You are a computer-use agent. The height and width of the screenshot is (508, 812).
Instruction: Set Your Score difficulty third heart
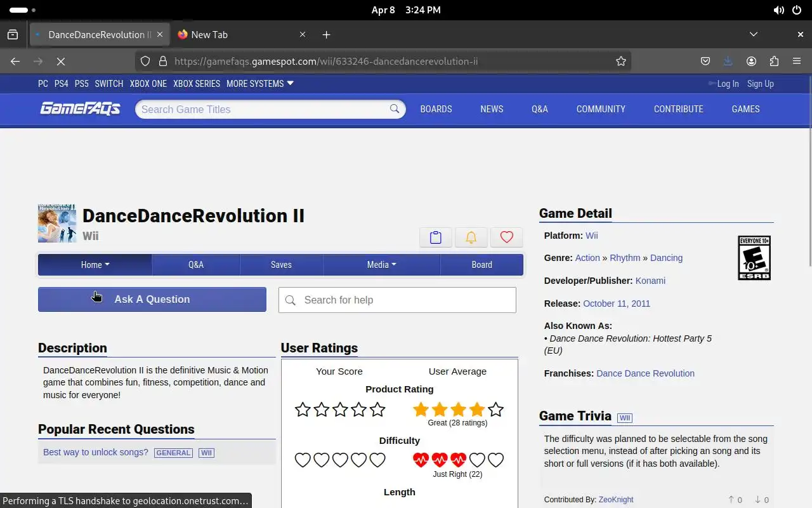(340, 460)
